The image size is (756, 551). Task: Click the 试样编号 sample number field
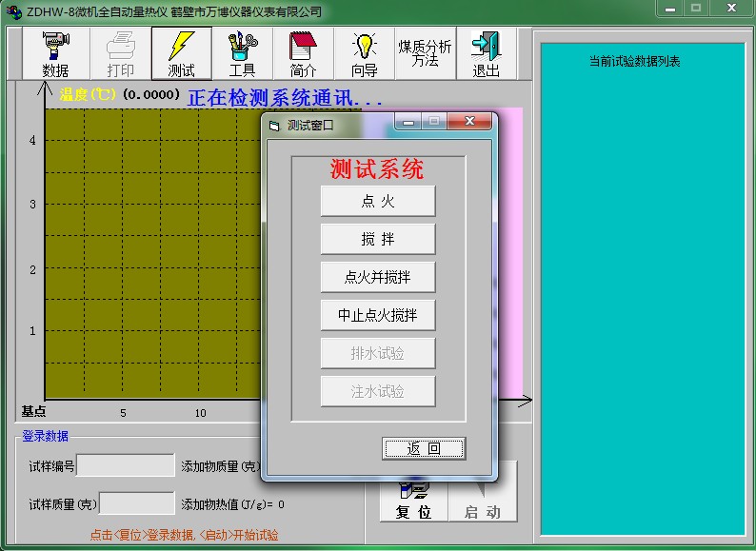point(126,466)
